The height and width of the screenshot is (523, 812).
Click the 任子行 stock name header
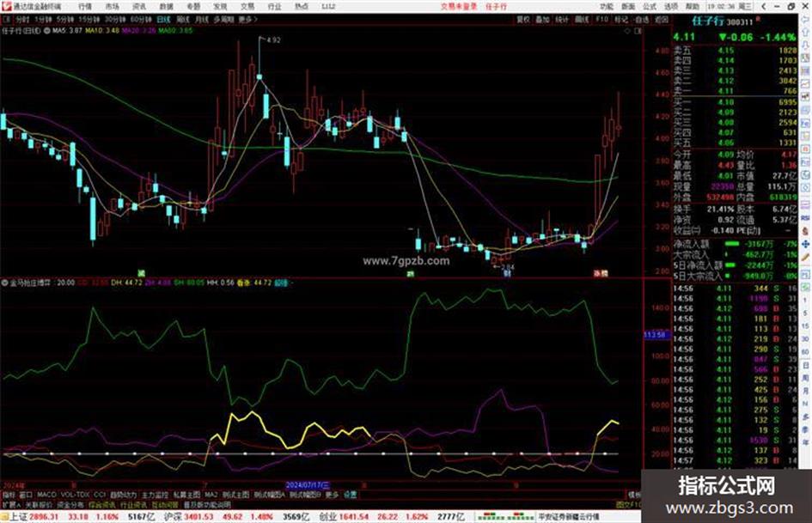coord(708,21)
